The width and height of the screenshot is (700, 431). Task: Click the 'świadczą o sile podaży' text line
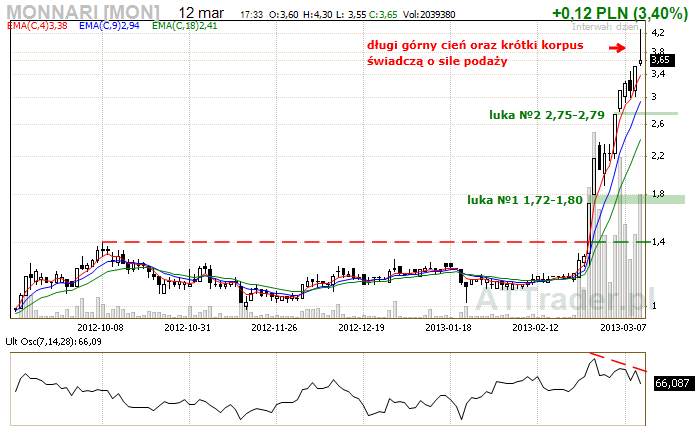(437, 61)
